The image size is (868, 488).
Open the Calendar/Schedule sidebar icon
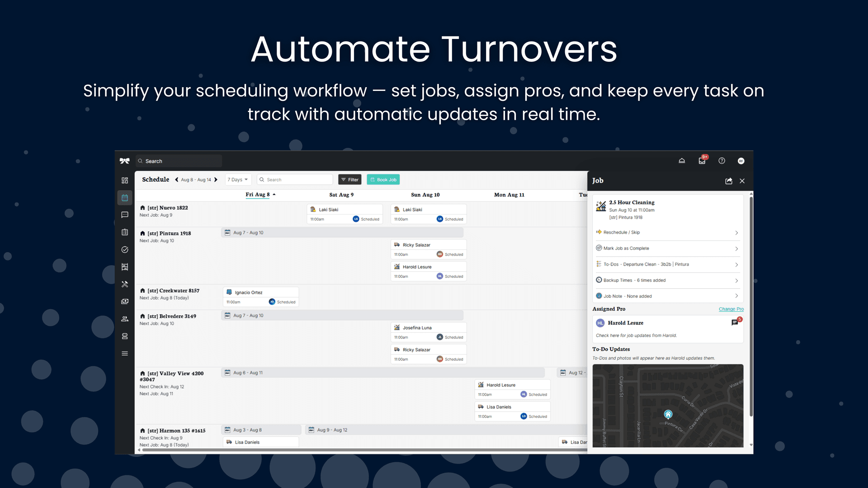[125, 197]
